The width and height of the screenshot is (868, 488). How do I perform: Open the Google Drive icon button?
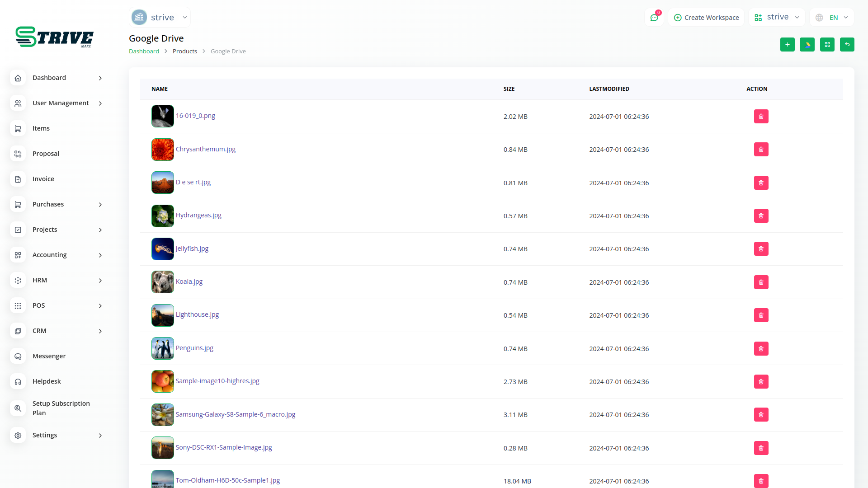coord(807,44)
